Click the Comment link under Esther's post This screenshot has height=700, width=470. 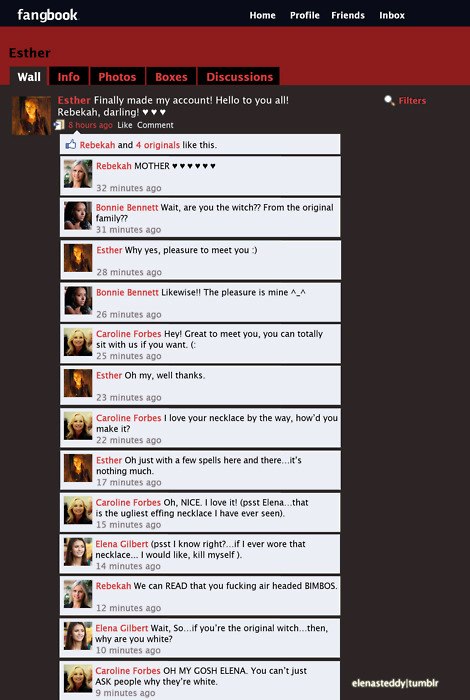coord(155,125)
